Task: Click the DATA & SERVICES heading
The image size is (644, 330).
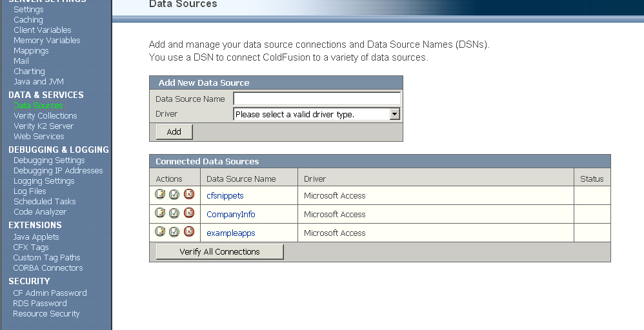Action: (46, 95)
